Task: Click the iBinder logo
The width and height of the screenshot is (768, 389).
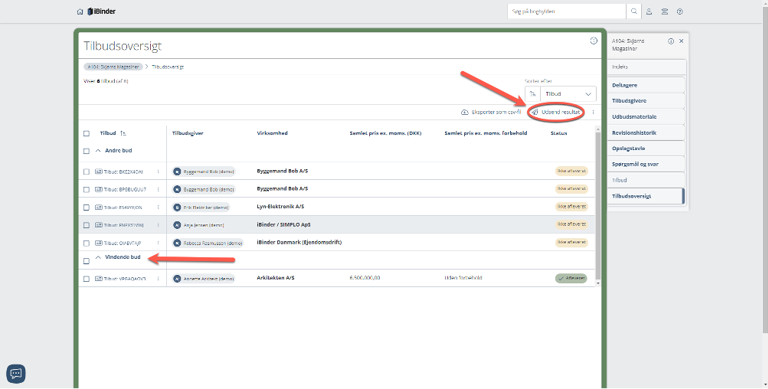Action: point(101,11)
